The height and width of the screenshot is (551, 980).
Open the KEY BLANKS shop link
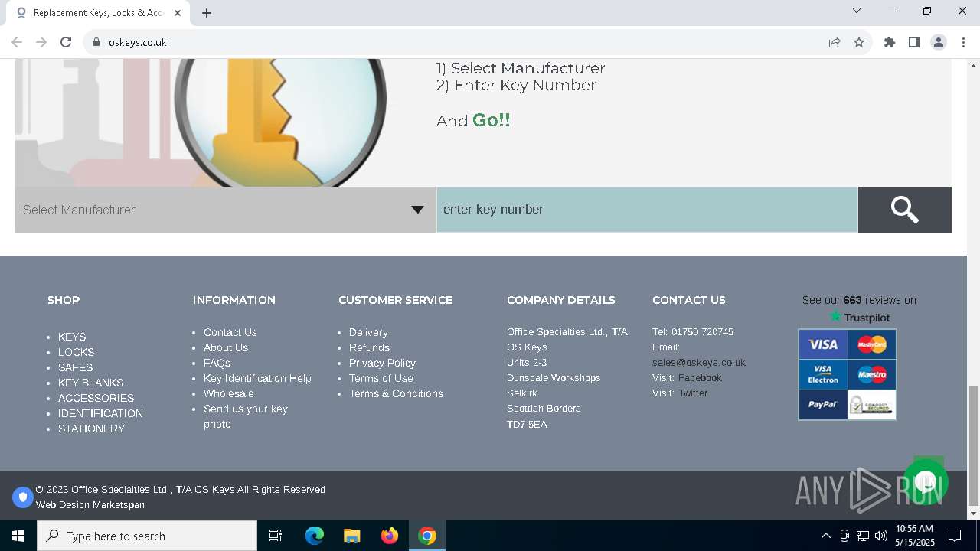click(x=90, y=383)
